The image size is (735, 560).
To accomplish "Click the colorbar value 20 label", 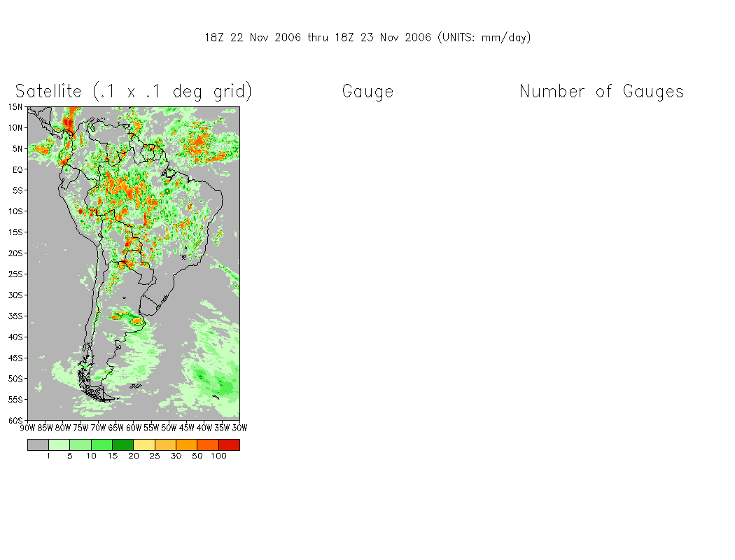I will tap(134, 456).
